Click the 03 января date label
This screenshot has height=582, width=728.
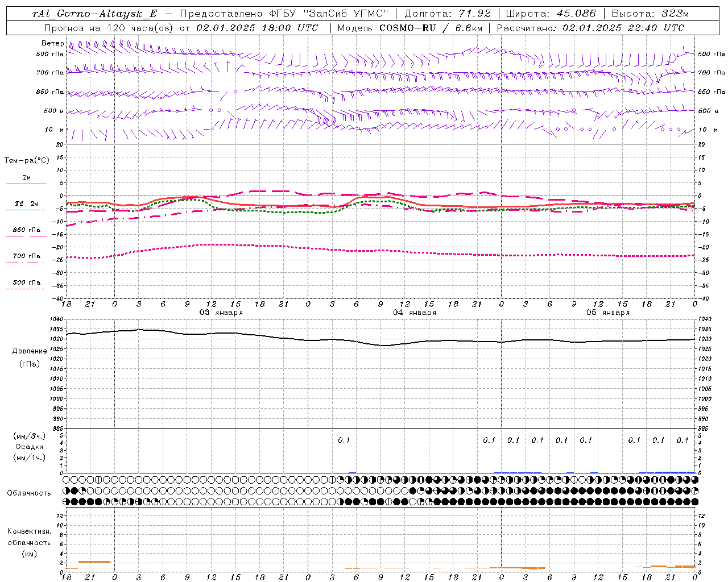pyautogui.click(x=221, y=313)
